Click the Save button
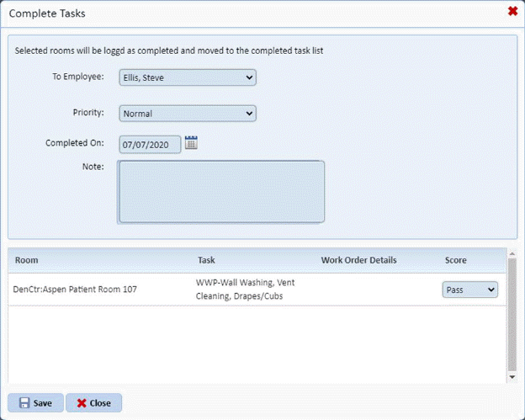The image size is (525, 420). click(35, 402)
